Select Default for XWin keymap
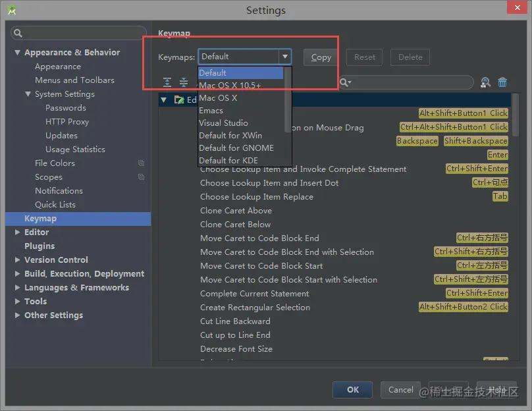This screenshot has height=411, width=532. pos(241,136)
